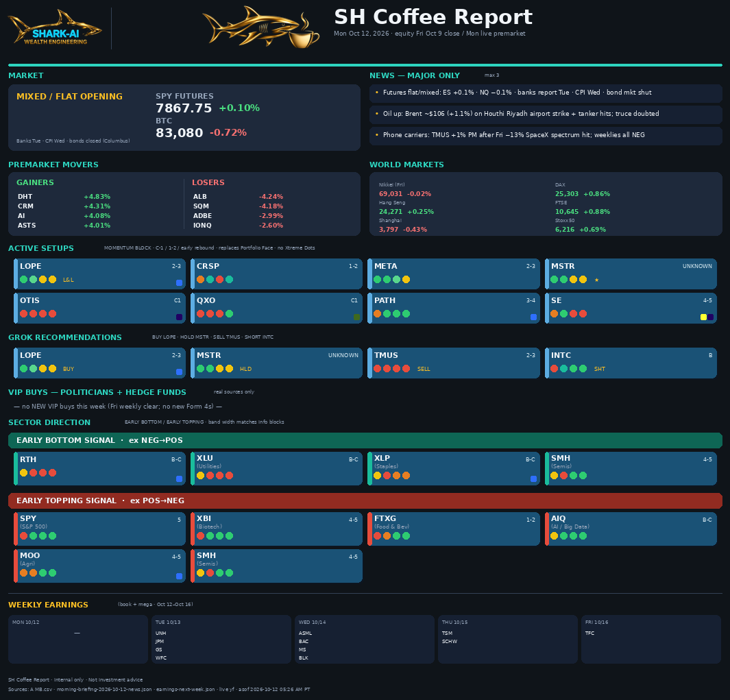Click the FTSE 10,645 value
The width and height of the screenshot is (730, 700).
pos(567,212)
